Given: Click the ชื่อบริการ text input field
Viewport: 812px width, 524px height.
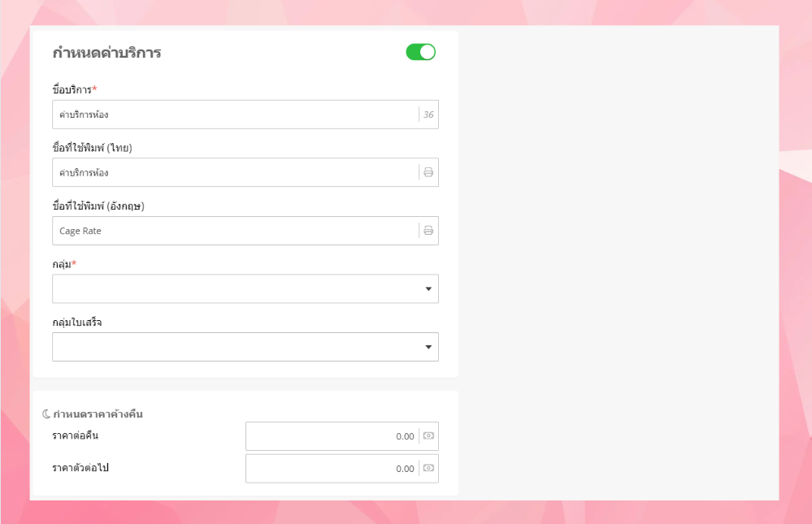Looking at the screenshot, I should (235, 115).
